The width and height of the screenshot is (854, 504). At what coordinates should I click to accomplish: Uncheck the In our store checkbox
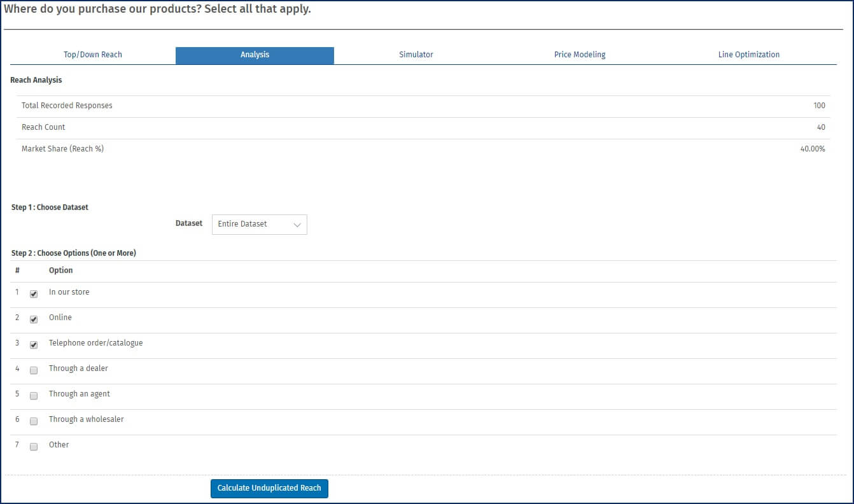34,294
